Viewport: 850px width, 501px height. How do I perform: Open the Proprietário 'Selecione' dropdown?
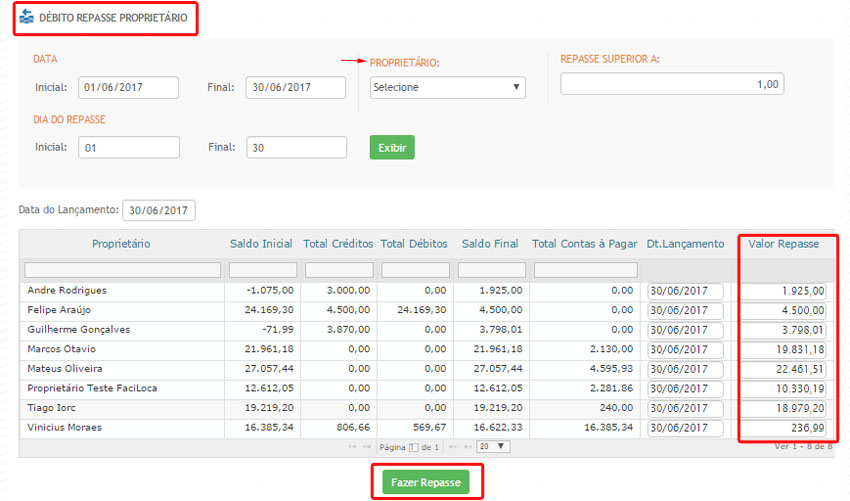tap(447, 87)
